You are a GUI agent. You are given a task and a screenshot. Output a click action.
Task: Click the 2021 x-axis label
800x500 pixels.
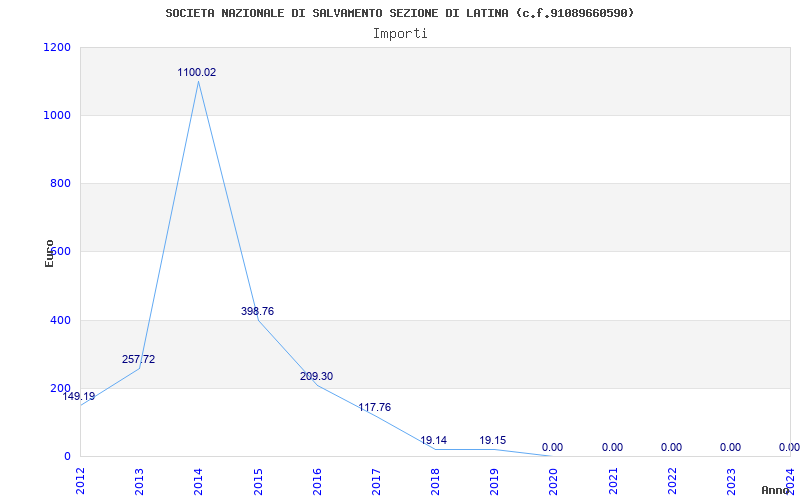tap(613, 481)
